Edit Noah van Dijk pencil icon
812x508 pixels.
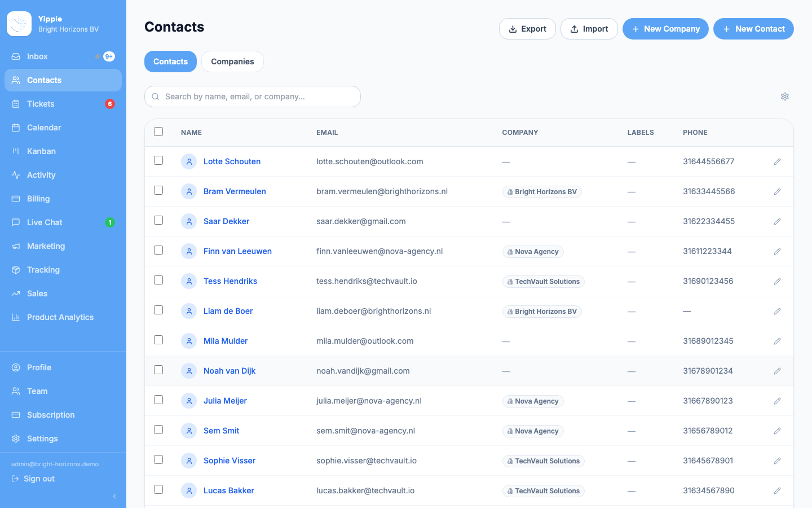tap(777, 371)
